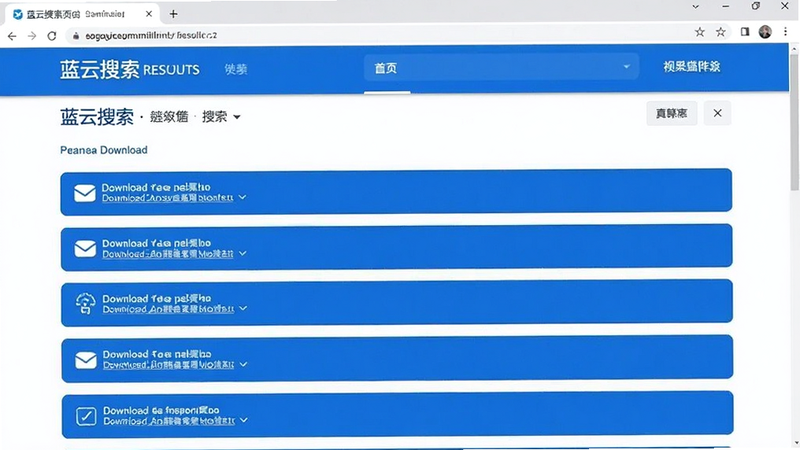The width and height of the screenshot is (800, 450).
Task: Click the lock icon in address bar
Action: pos(76,36)
